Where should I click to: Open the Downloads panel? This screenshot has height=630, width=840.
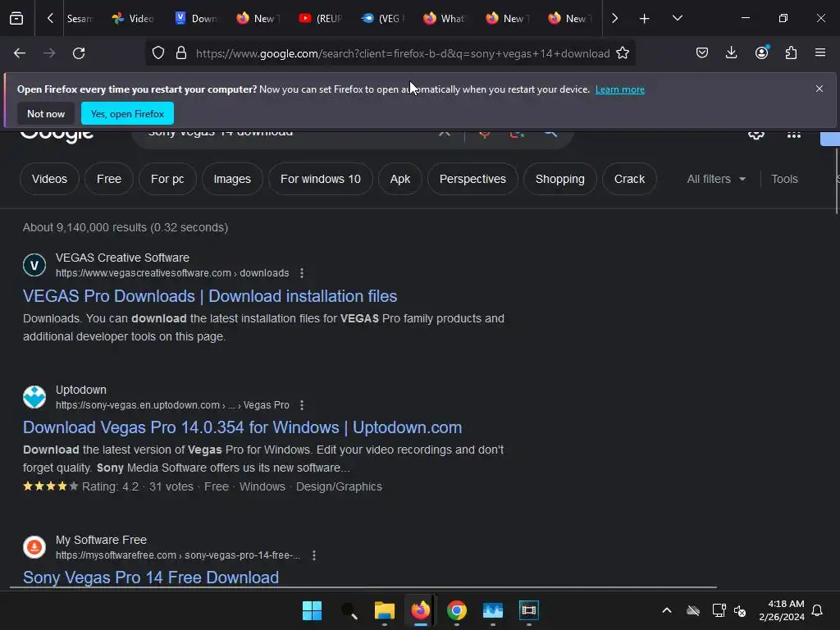point(731,52)
